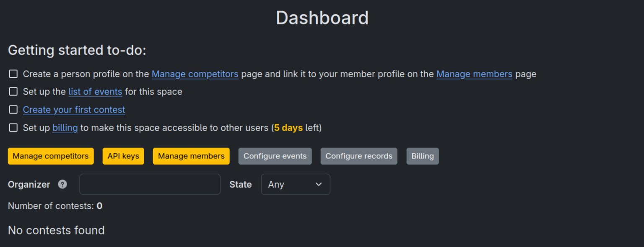Click the Organizer help question-mark icon
644x247 pixels.
[62, 184]
